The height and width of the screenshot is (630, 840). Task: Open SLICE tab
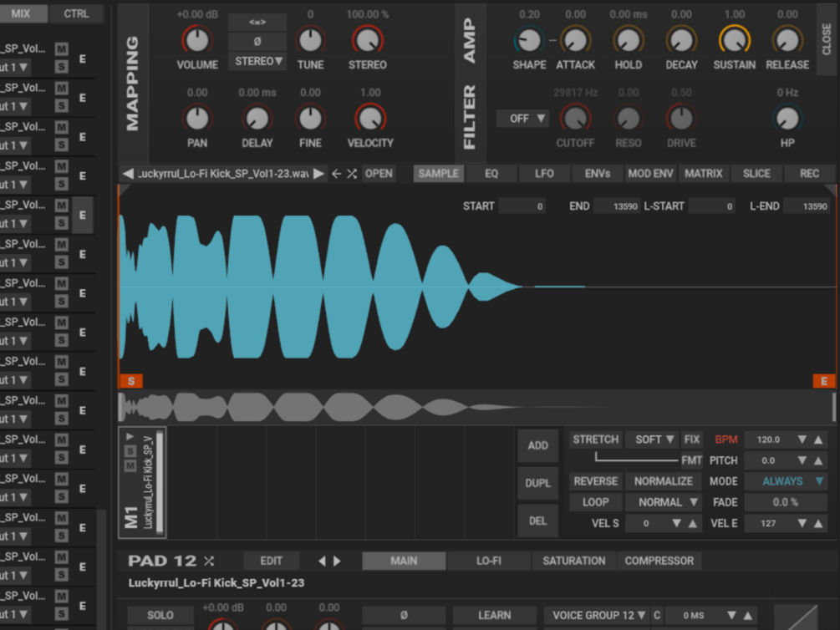tap(756, 174)
